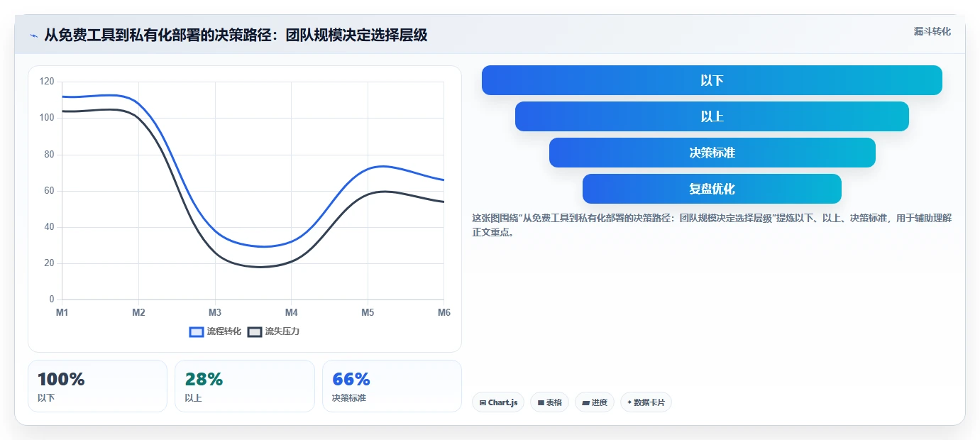Click the M5 axis label
The width and height of the screenshot is (980, 440).
click(368, 313)
